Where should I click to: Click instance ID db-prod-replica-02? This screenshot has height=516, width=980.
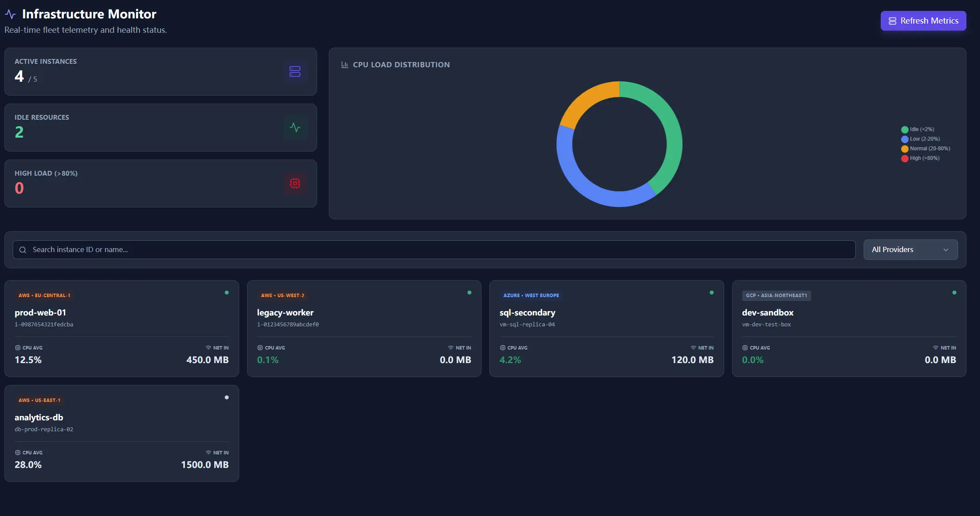(44, 429)
